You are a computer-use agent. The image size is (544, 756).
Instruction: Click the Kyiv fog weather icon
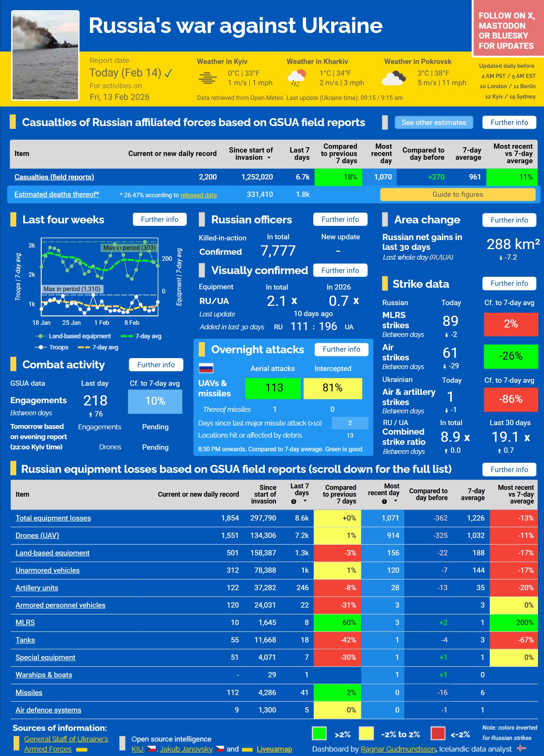pos(208,78)
